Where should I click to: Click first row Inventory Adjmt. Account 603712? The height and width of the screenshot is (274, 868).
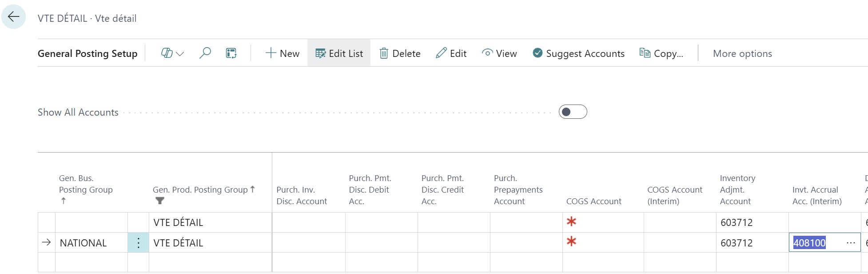pyautogui.click(x=737, y=222)
